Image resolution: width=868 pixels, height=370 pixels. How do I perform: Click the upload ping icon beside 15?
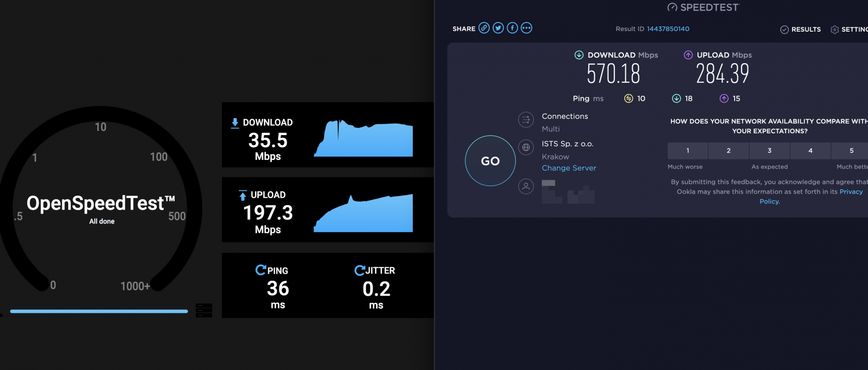(724, 98)
